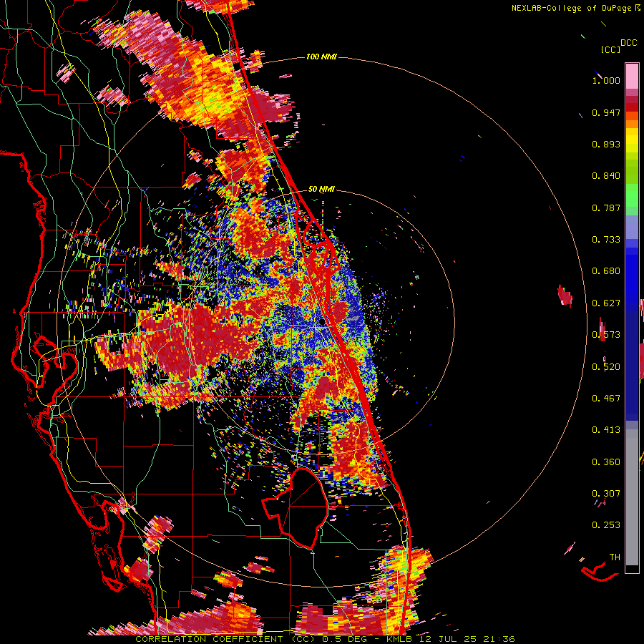Click the DCC legend label

tap(628, 43)
